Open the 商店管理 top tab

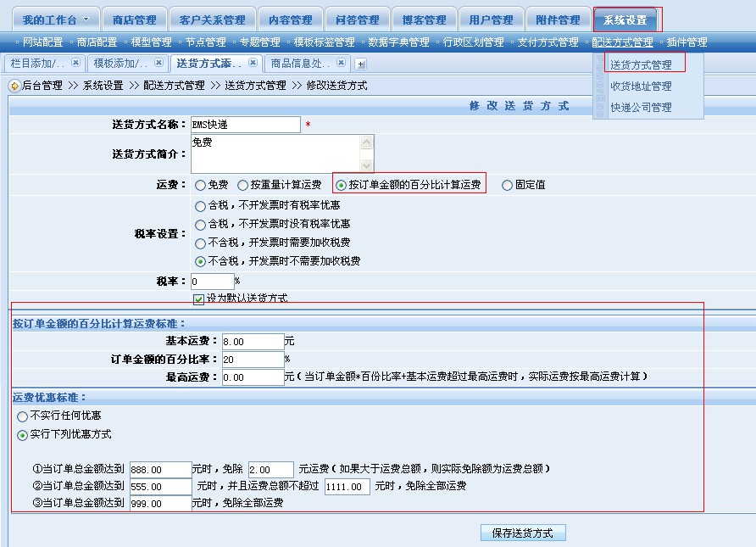click(134, 20)
